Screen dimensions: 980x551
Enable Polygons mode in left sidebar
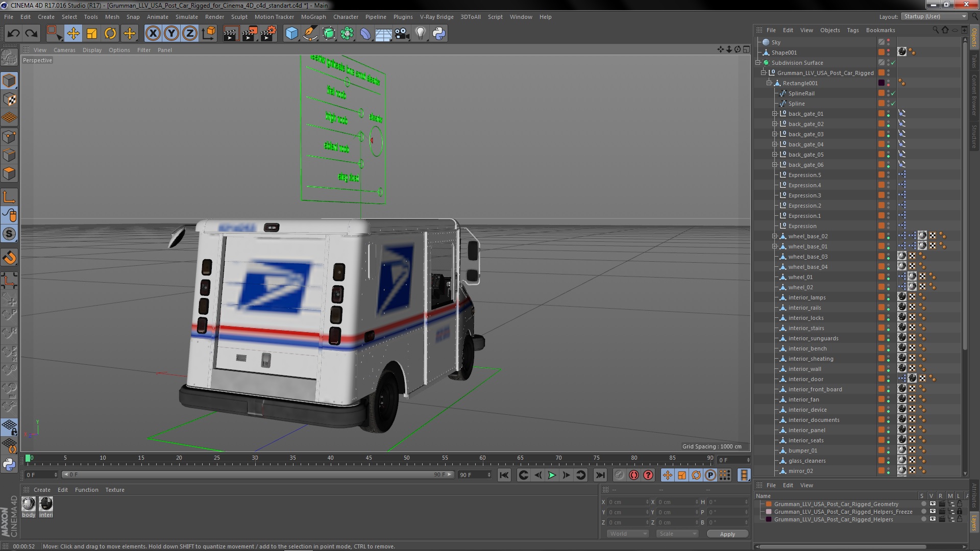point(9,174)
